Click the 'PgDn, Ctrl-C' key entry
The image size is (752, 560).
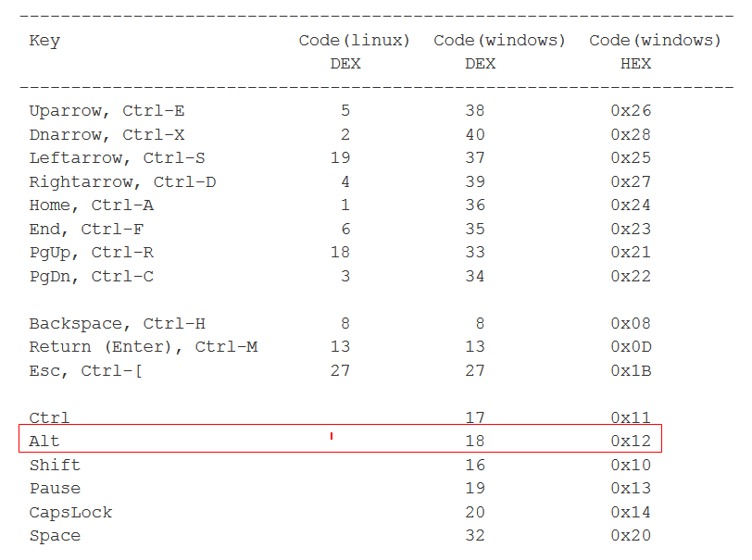coord(91,277)
